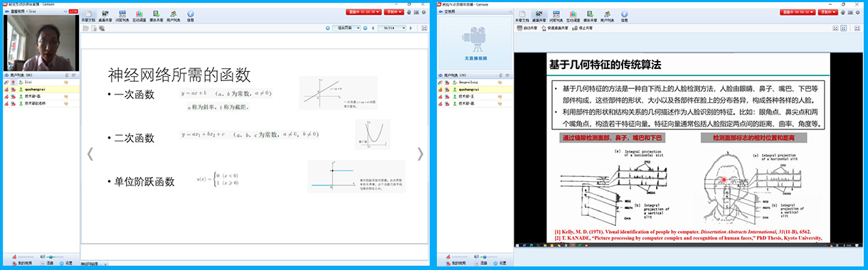
Task: Go to next slide with right chevron
Action: 420,153
